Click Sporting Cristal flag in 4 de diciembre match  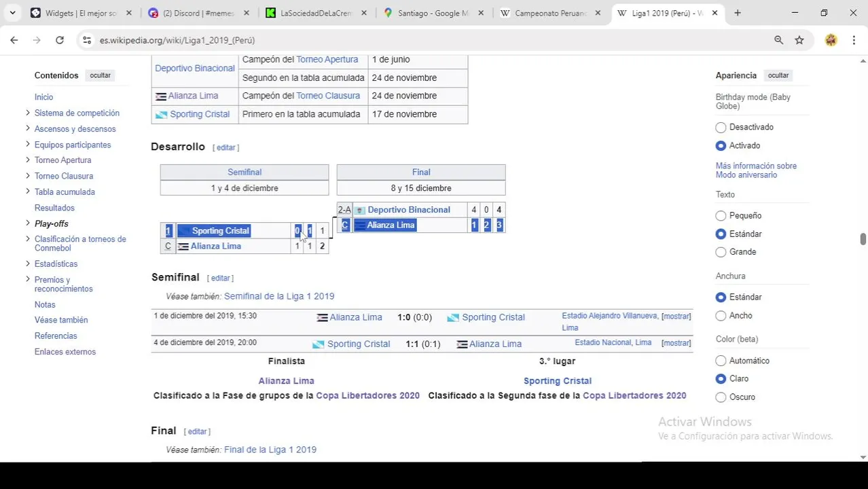(x=318, y=344)
